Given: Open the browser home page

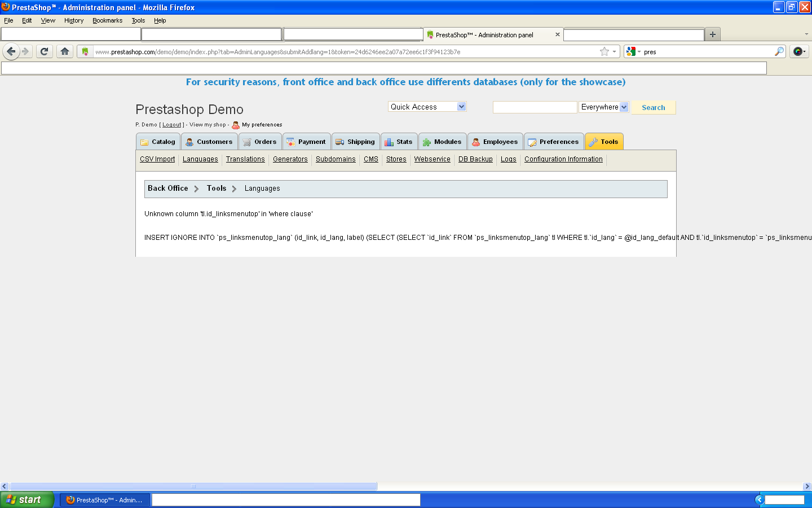Looking at the screenshot, I should point(65,51).
